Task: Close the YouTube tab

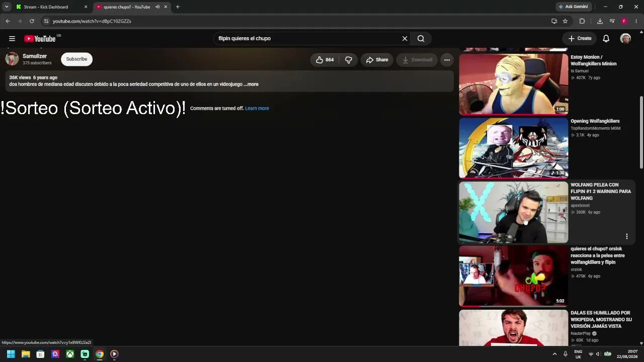Action: click(x=166, y=7)
